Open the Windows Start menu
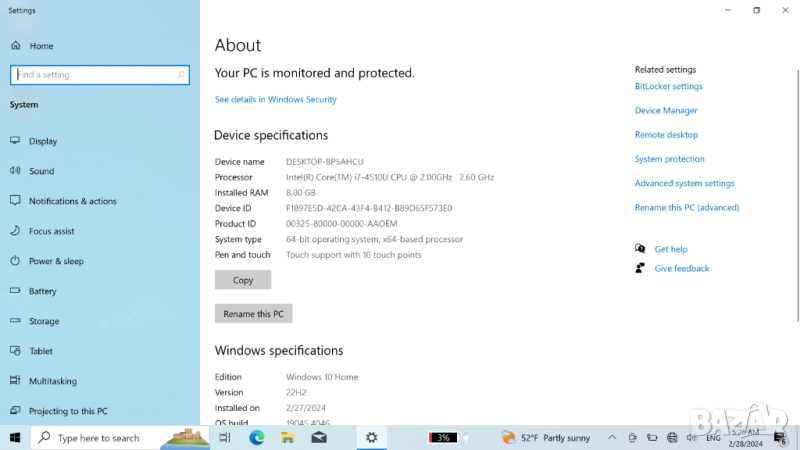Screen dimensions: 800x450 tap(15, 438)
